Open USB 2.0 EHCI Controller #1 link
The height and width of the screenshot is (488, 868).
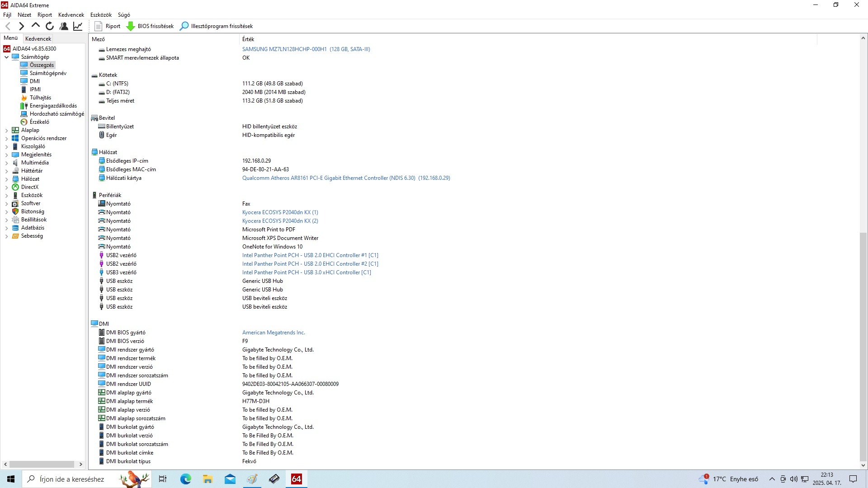(310, 255)
